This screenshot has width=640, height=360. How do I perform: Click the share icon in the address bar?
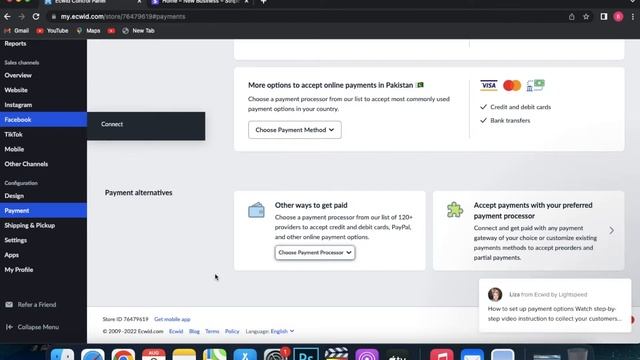tap(571, 17)
